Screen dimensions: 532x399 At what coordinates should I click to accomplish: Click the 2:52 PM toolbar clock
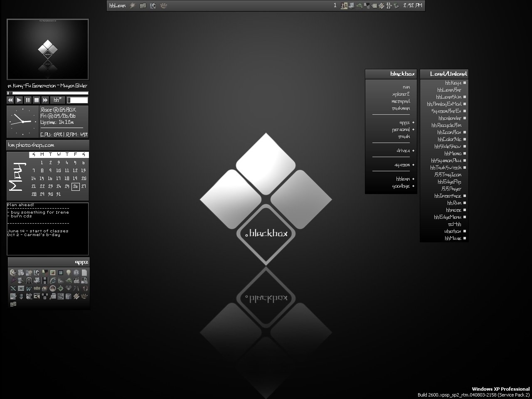click(x=413, y=5)
